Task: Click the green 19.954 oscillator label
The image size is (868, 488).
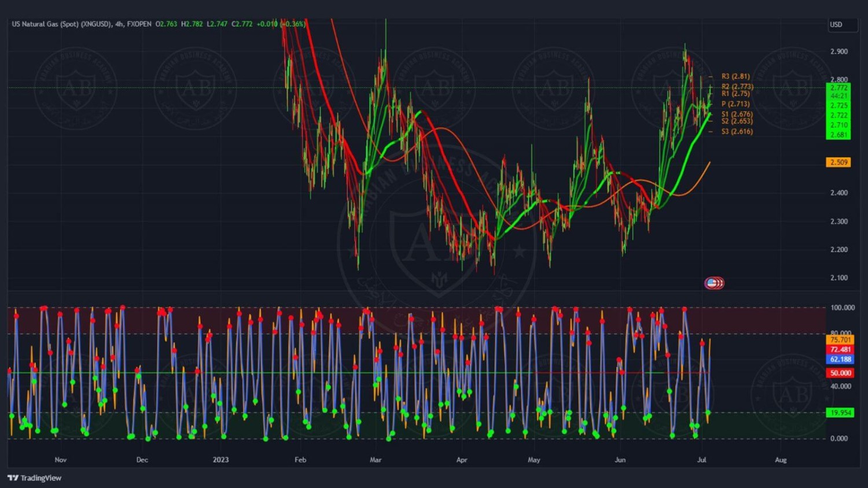Action: (840, 412)
